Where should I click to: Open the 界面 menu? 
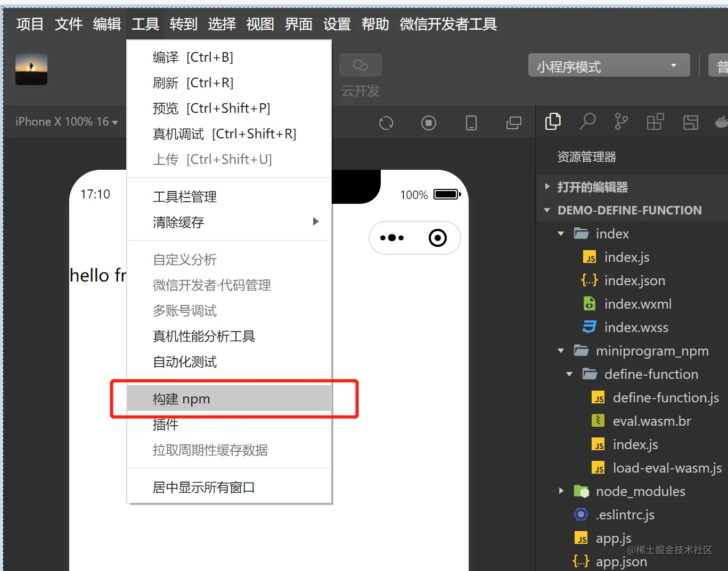[299, 24]
